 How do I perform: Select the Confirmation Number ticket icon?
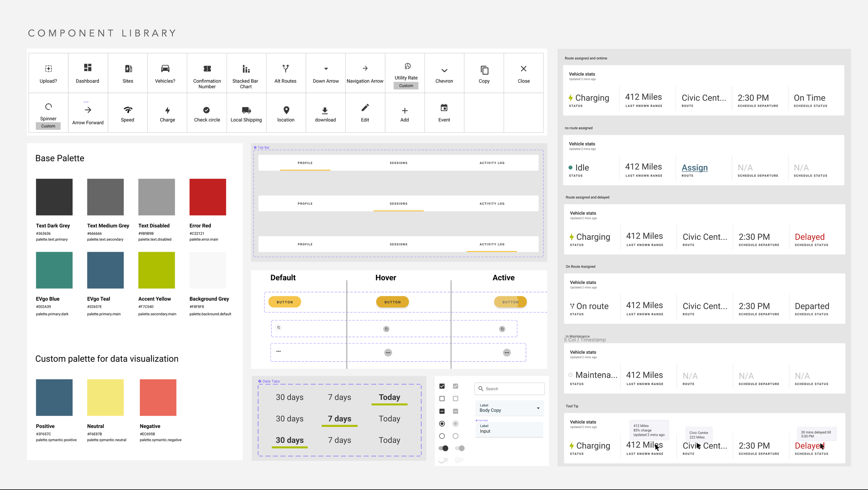pyautogui.click(x=207, y=69)
